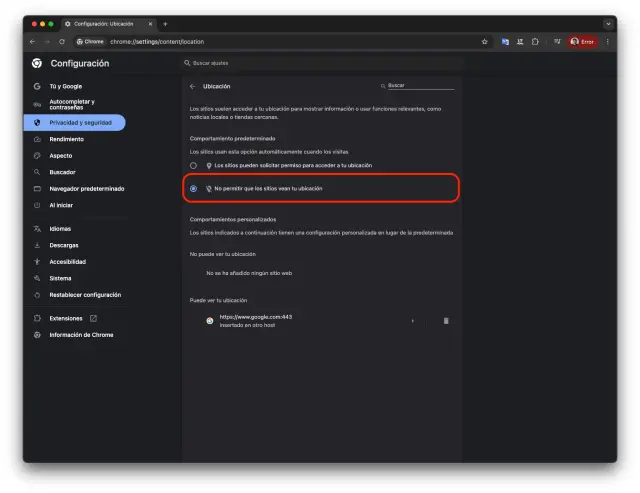Image resolution: width=640 pixels, height=493 pixels.
Task: Open the Google Translate extension icon
Action: [x=505, y=42]
